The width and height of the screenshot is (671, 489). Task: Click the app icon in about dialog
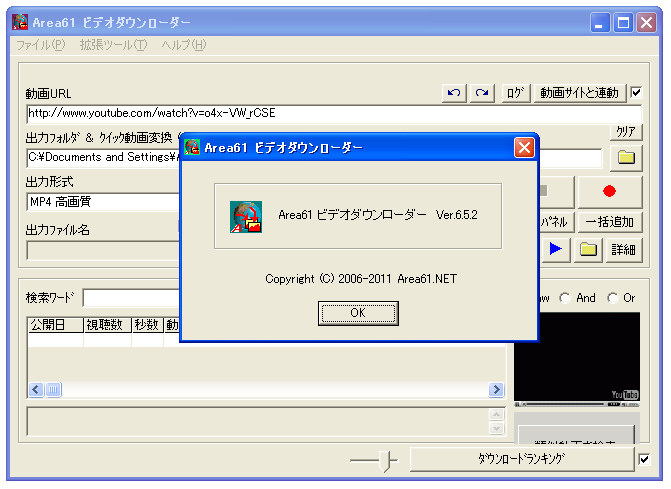(246, 217)
